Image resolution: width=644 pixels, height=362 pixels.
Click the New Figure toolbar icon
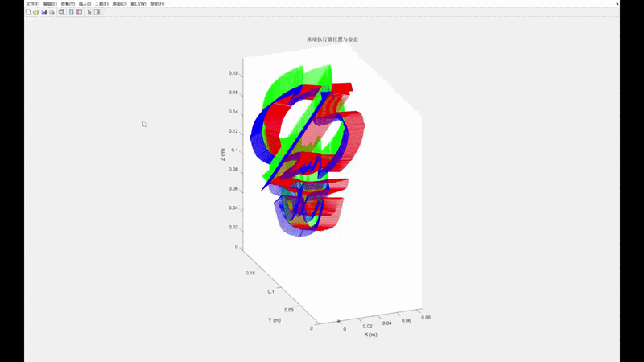point(28,12)
